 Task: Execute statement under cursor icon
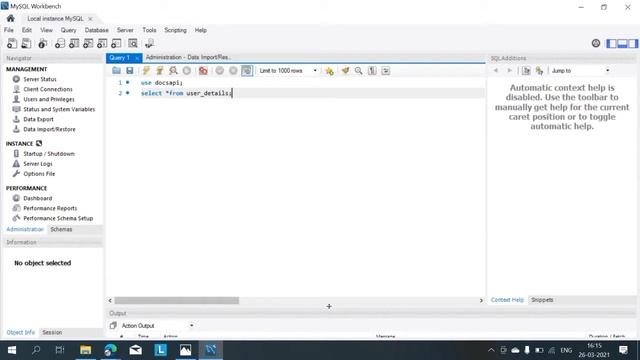pyautogui.click(x=160, y=71)
